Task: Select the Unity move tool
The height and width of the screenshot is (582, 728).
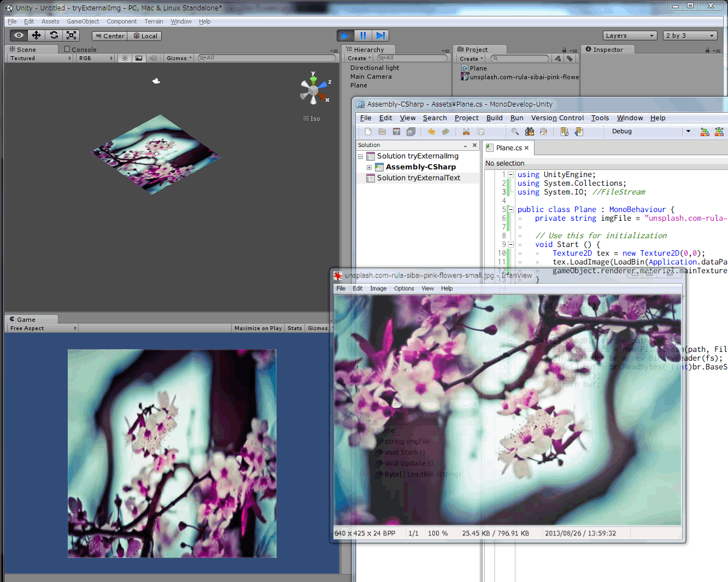Action: [x=36, y=36]
